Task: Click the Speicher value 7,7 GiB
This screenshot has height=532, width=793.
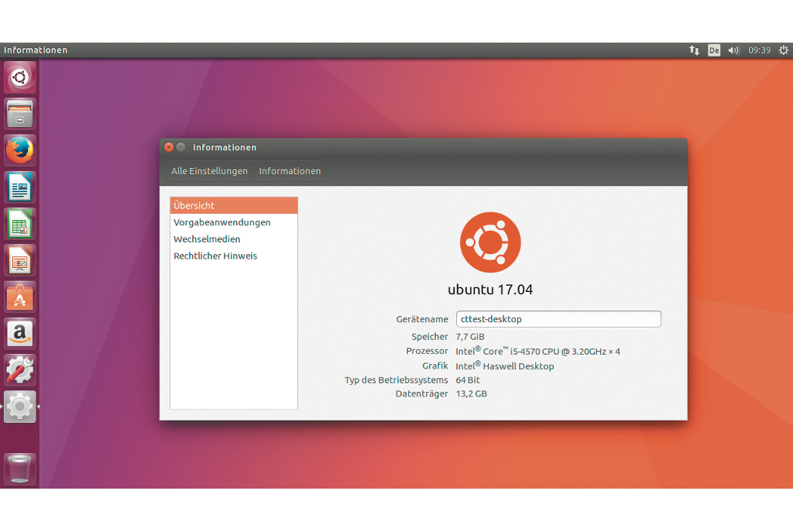Action: point(470,336)
